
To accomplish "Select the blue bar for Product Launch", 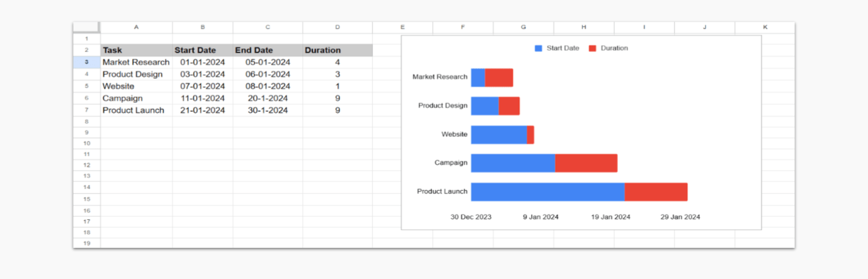I will (x=547, y=191).
